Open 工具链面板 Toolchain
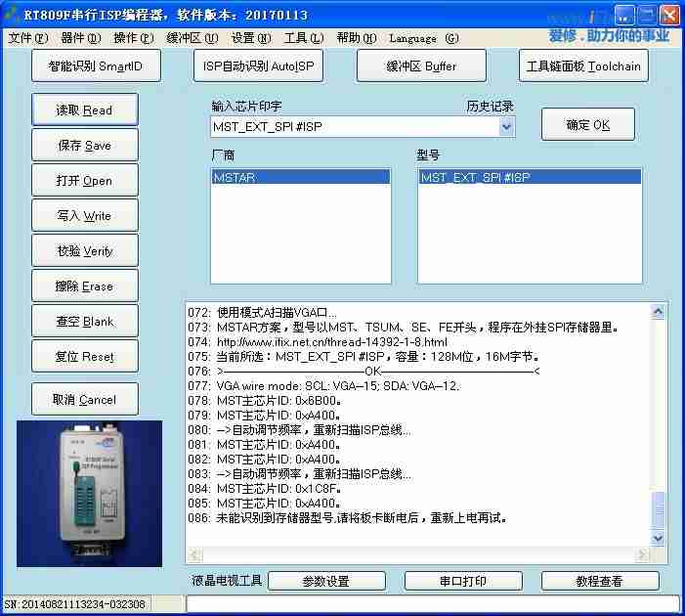 click(x=583, y=66)
